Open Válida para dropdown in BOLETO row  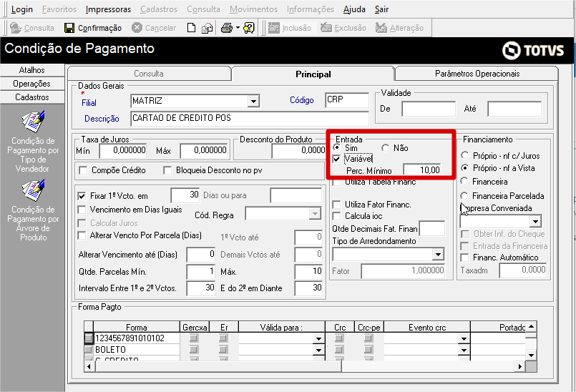click(x=318, y=350)
